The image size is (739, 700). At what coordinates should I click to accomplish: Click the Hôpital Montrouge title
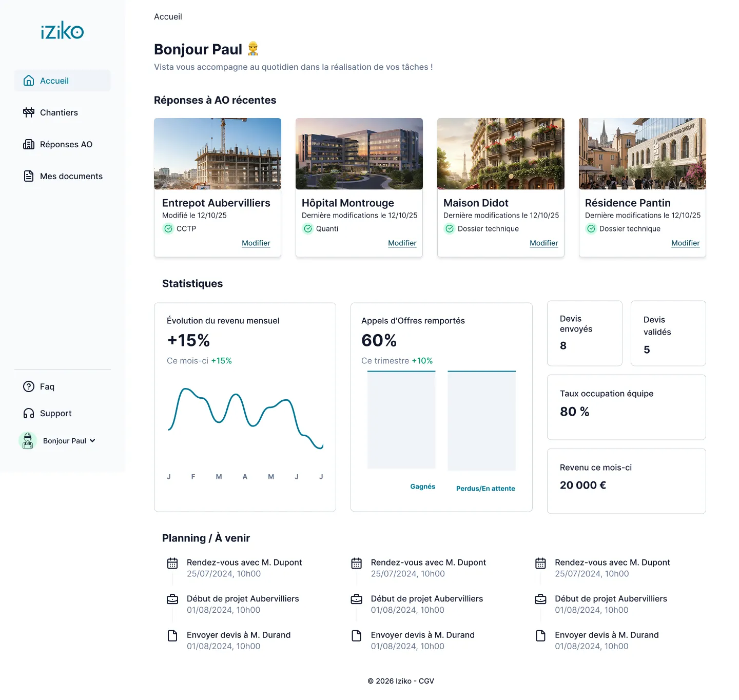[x=348, y=203]
